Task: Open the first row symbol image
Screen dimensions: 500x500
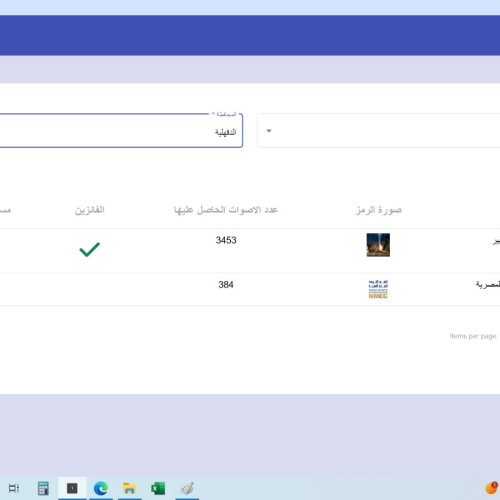Action: pos(378,245)
